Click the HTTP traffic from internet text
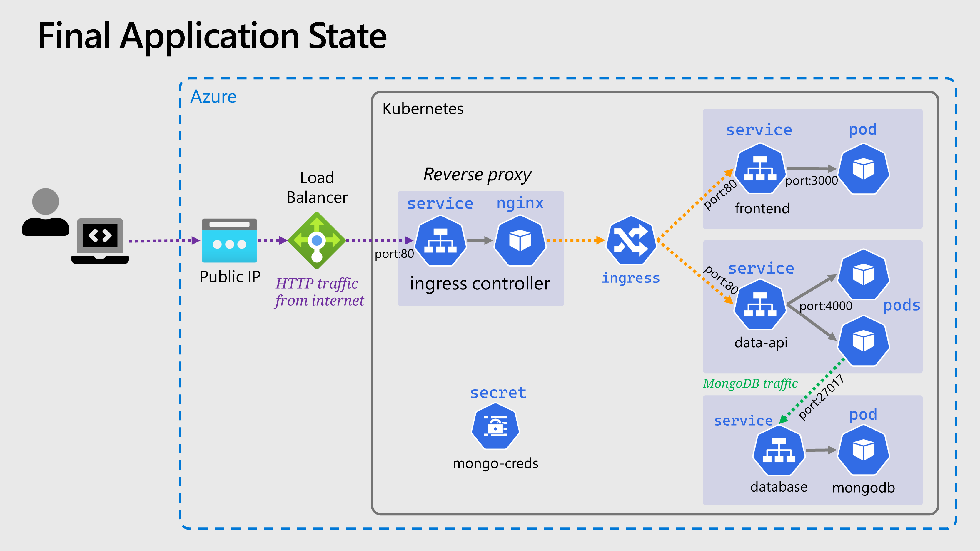 point(319,292)
